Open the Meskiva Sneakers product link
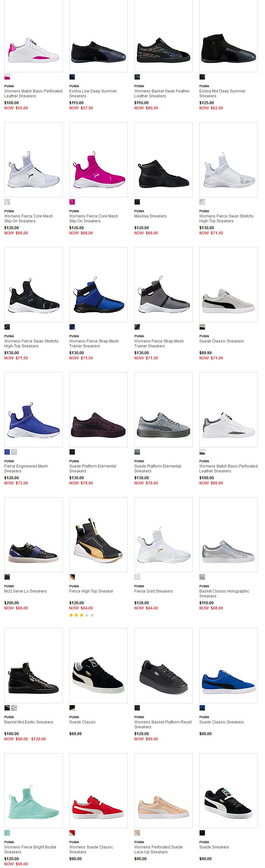Viewport: 265px width, 868px height. point(150,216)
